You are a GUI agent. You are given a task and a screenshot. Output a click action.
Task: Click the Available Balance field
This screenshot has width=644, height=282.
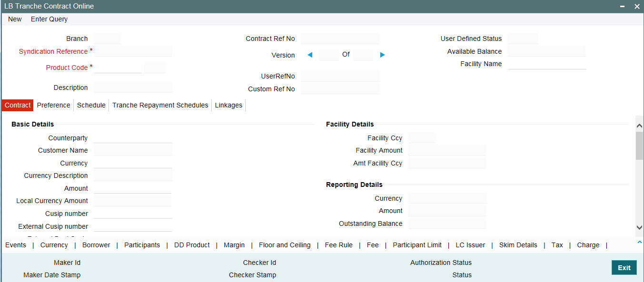(x=546, y=51)
